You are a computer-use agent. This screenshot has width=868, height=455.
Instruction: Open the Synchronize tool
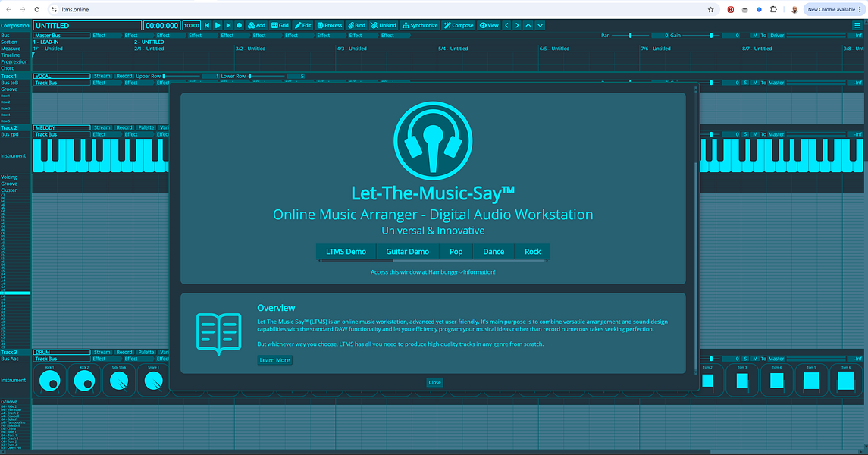tap(420, 26)
